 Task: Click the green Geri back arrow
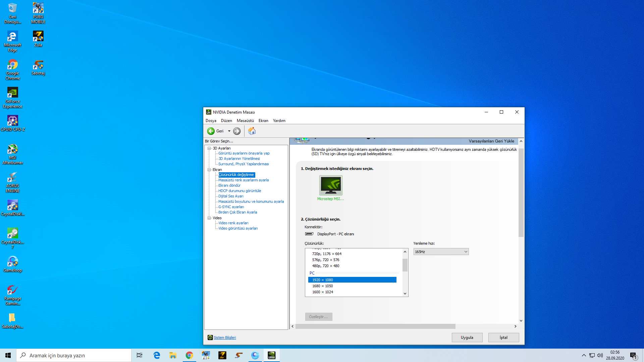(211, 131)
